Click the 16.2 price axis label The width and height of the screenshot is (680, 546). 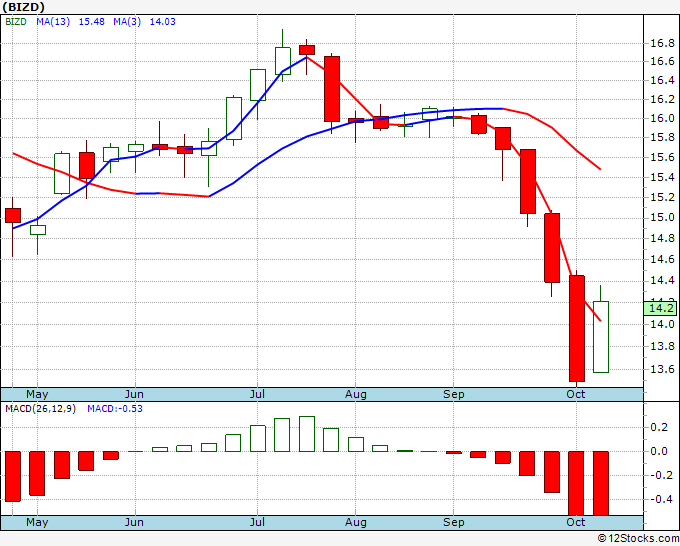pyautogui.click(x=662, y=99)
